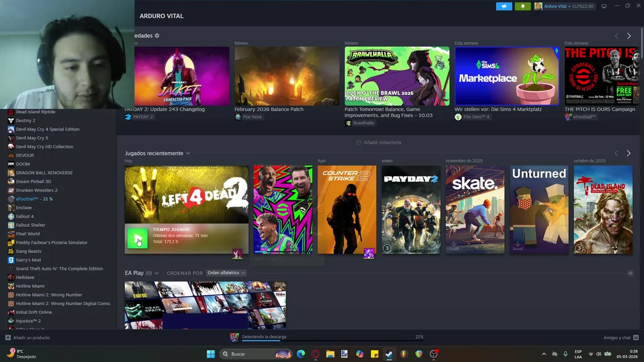The width and height of the screenshot is (644, 362).
Task: Open File Explorer from the taskbar
Action: (x=330, y=354)
